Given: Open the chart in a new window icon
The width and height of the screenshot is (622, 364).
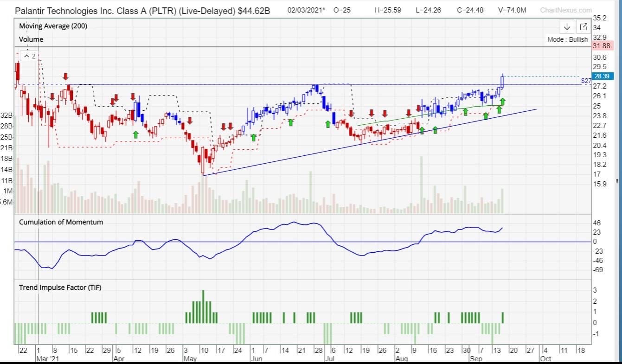Looking at the screenshot, I should tap(583, 26).
